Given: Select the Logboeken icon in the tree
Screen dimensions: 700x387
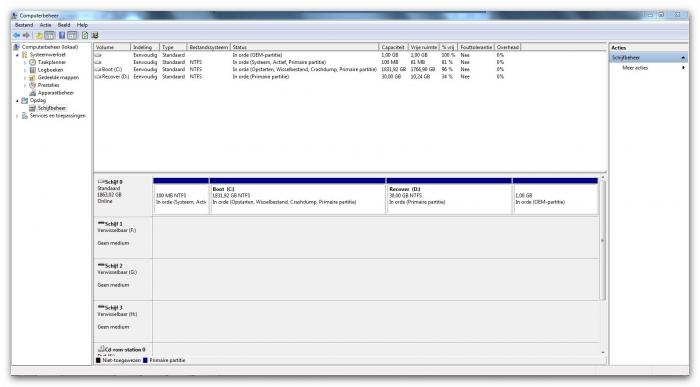Looking at the screenshot, I should pos(33,70).
